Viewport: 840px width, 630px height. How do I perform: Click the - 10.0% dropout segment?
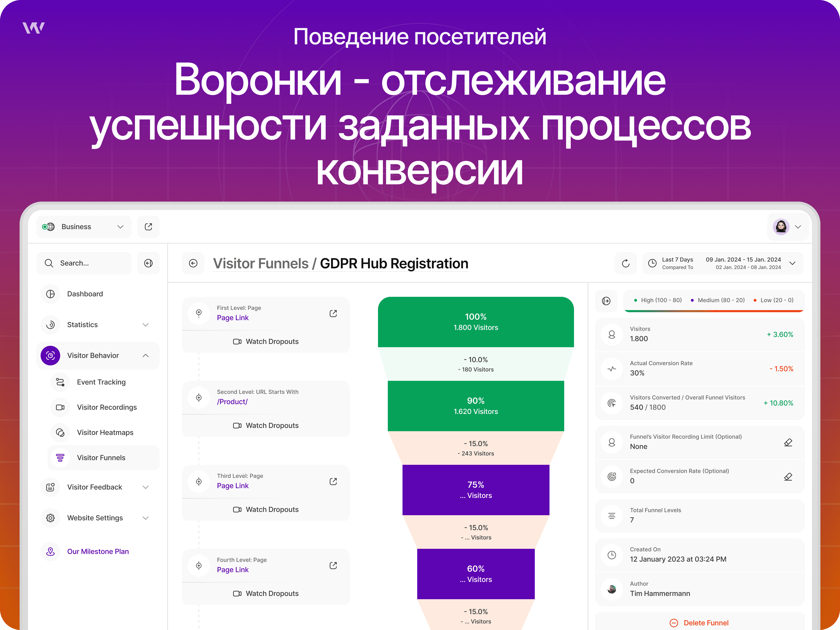[x=476, y=364]
